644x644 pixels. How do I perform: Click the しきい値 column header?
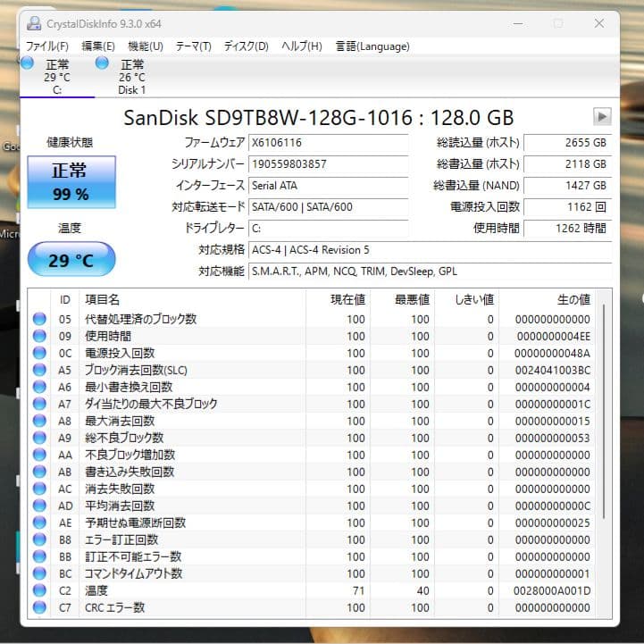[x=467, y=300]
